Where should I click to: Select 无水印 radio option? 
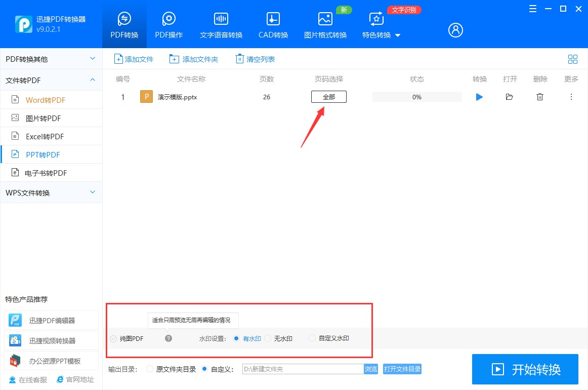(267, 338)
